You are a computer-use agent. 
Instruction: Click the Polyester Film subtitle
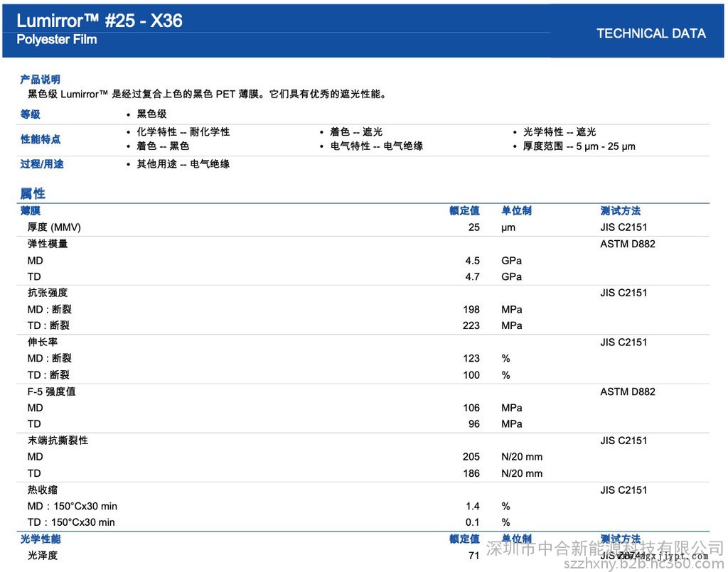[57, 40]
